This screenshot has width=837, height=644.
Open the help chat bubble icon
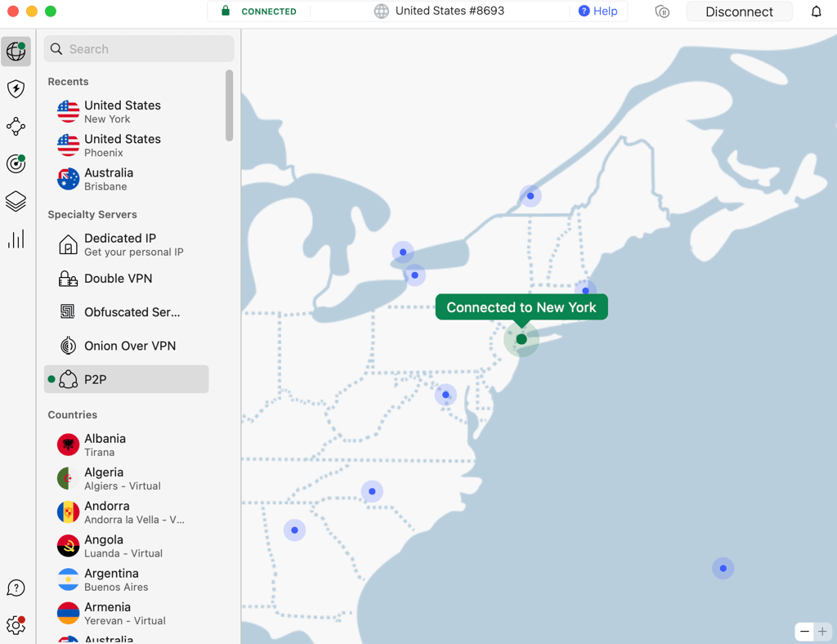point(16,588)
